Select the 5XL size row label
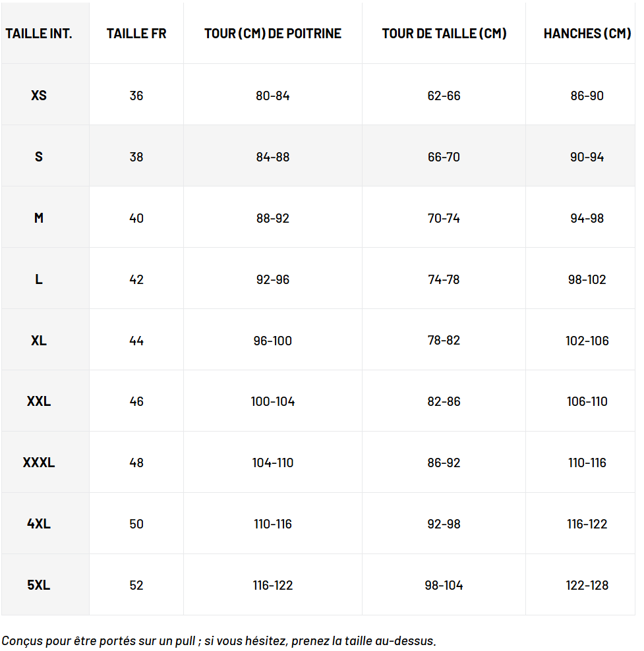Screen dimensions: 644x651 [39, 585]
